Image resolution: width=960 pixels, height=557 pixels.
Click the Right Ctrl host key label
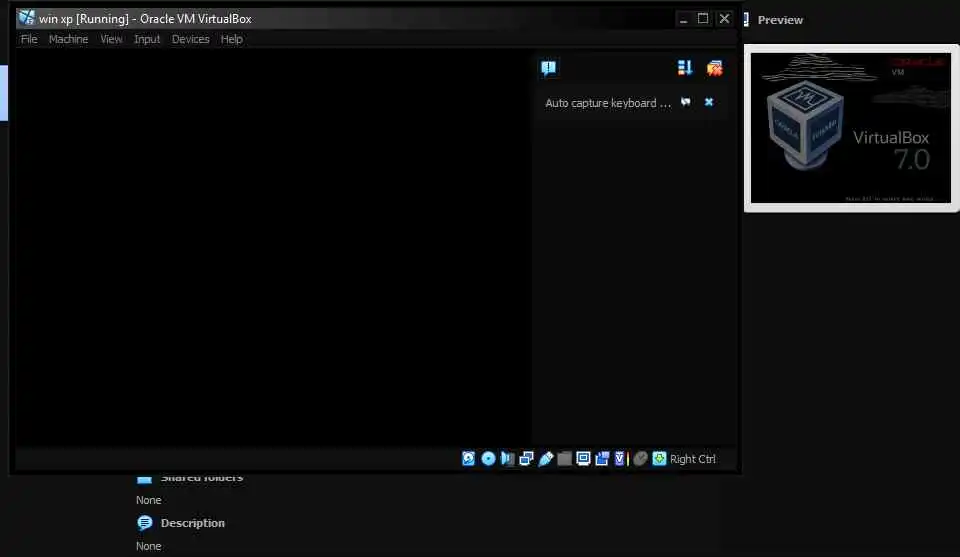pyautogui.click(x=692, y=459)
